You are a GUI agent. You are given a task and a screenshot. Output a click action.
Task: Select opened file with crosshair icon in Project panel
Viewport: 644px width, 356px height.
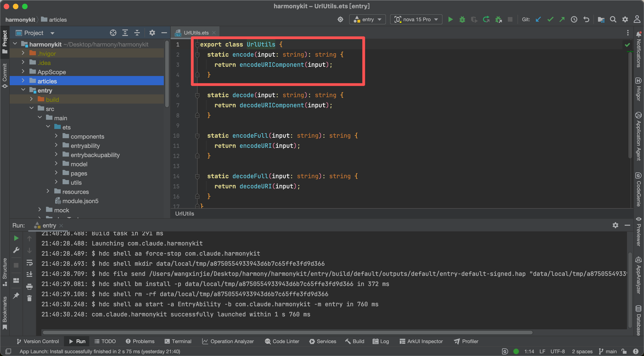[113, 33]
